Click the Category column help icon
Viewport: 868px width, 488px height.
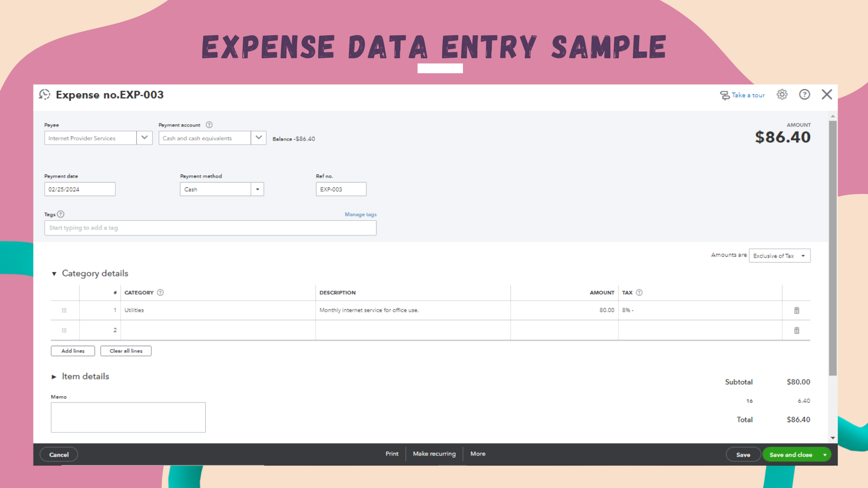160,292
